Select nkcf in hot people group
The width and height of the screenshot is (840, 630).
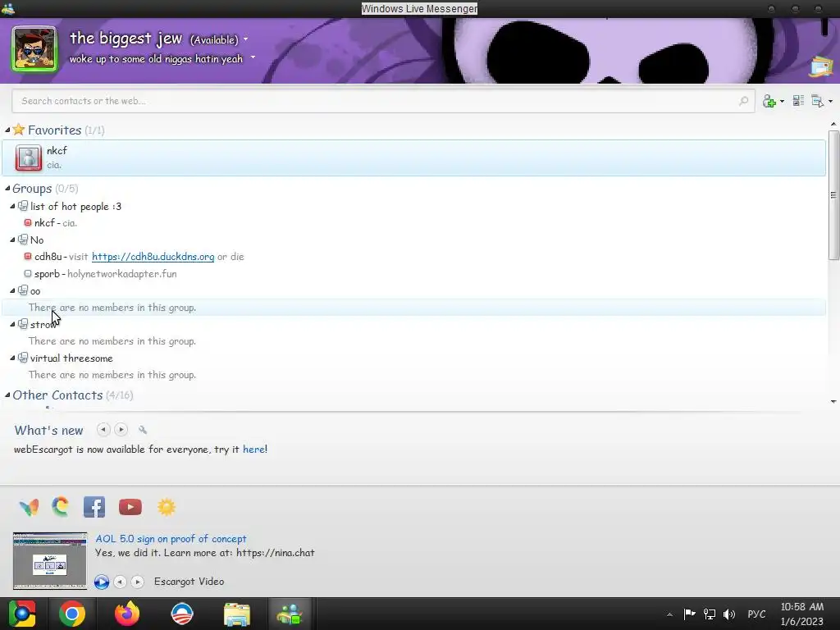(56, 223)
